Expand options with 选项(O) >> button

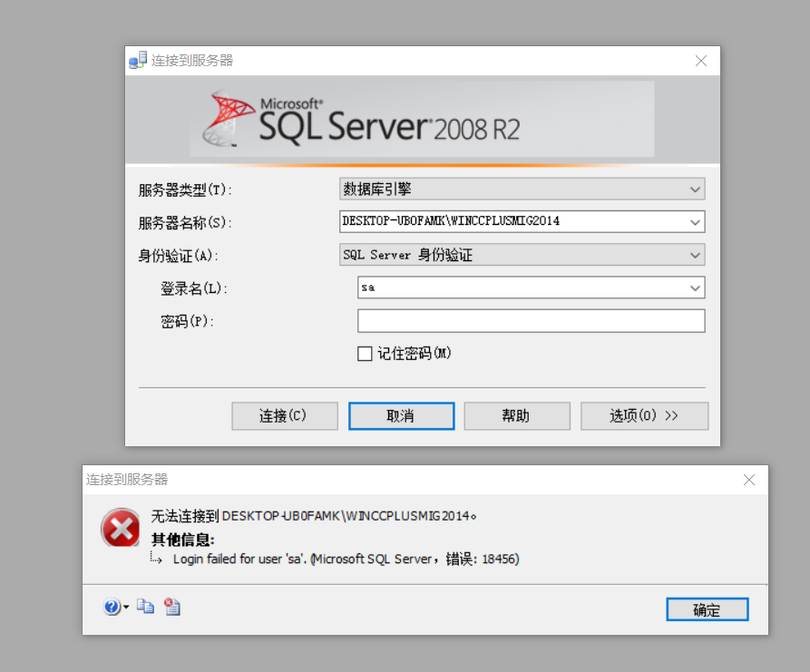tap(644, 415)
